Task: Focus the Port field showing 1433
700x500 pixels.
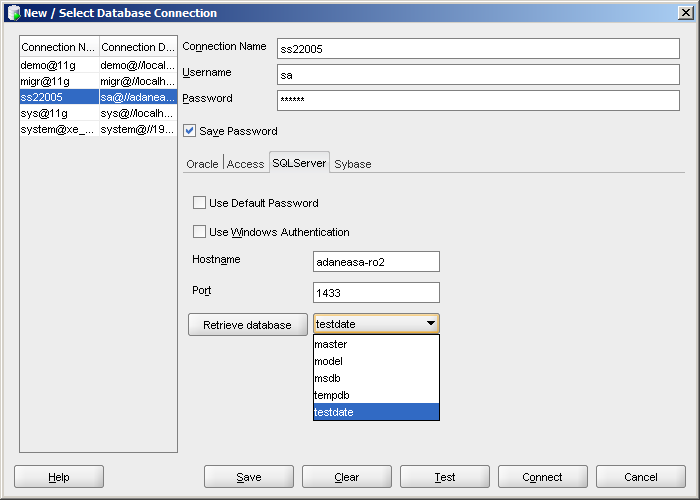Action: [376, 292]
